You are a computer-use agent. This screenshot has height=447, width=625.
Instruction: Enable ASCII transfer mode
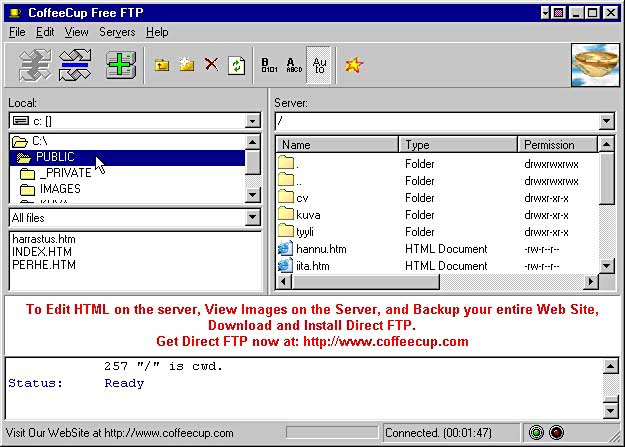(293, 65)
